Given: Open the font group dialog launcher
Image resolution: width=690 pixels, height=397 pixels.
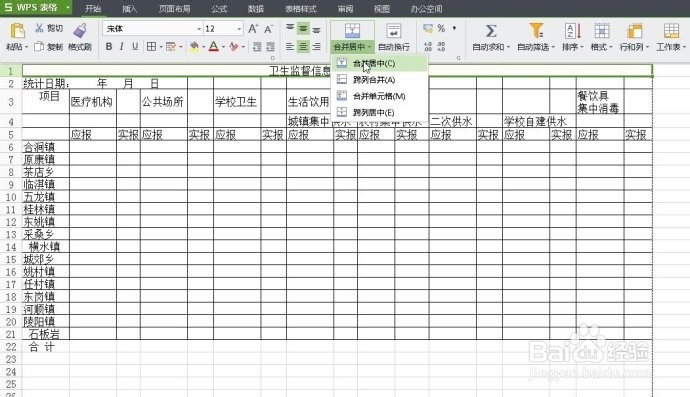Looking at the screenshot, I should click(272, 58).
